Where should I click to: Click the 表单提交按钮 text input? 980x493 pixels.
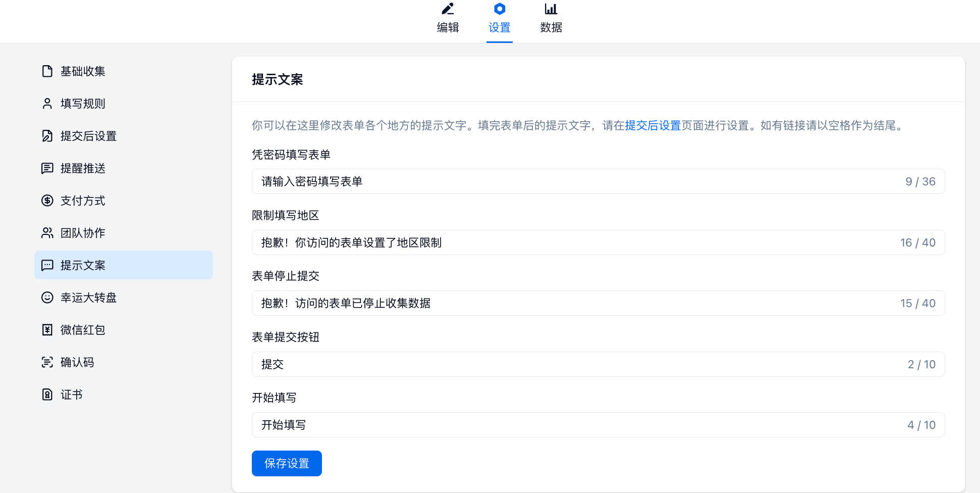575,364
